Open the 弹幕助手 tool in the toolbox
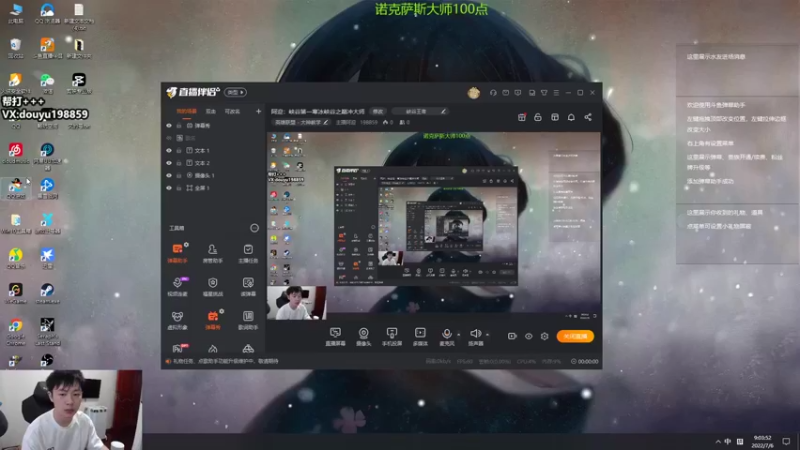The height and width of the screenshot is (450, 800). pos(178,253)
